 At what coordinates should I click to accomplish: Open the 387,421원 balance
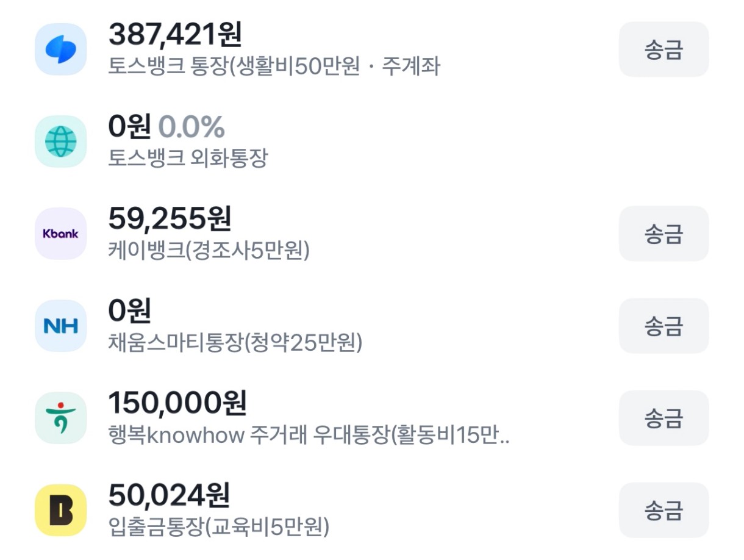click(x=175, y=34)
